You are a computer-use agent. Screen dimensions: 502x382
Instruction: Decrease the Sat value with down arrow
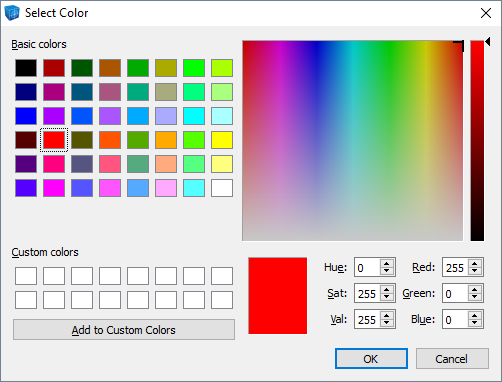click(387, 297)
